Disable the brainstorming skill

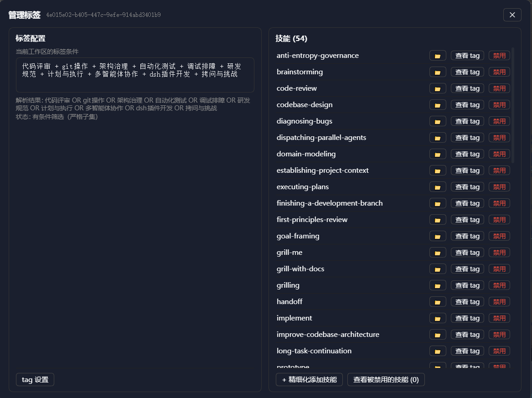(499, 72)
